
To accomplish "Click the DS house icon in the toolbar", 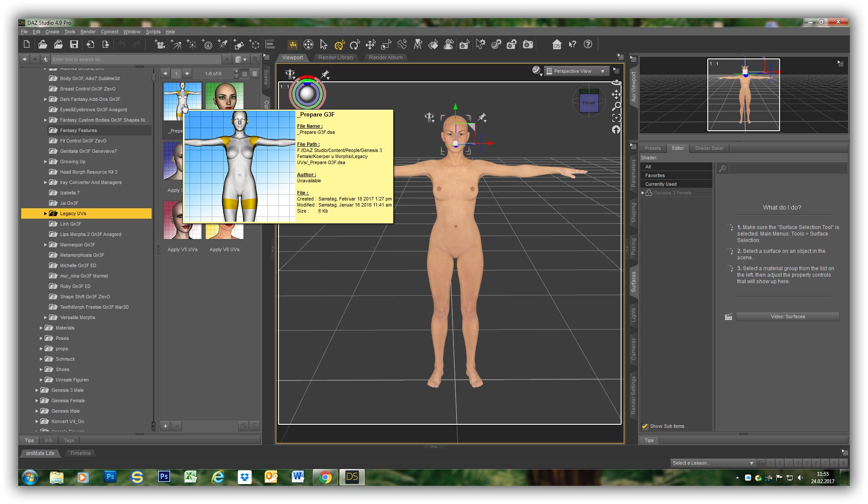I will click(x=557, y=44).
